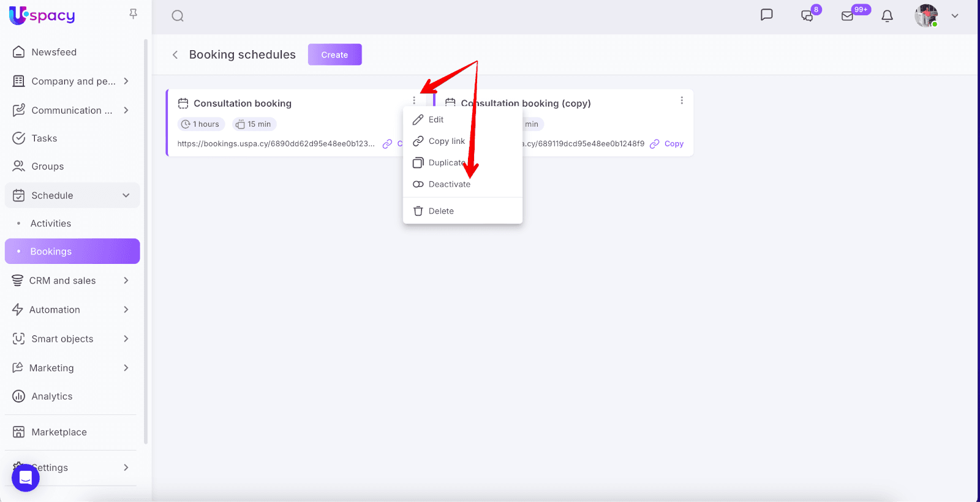Open the chat bubble icon
Image resolution: width=980 pixels, height=502 pixels.
click(766, 15)
